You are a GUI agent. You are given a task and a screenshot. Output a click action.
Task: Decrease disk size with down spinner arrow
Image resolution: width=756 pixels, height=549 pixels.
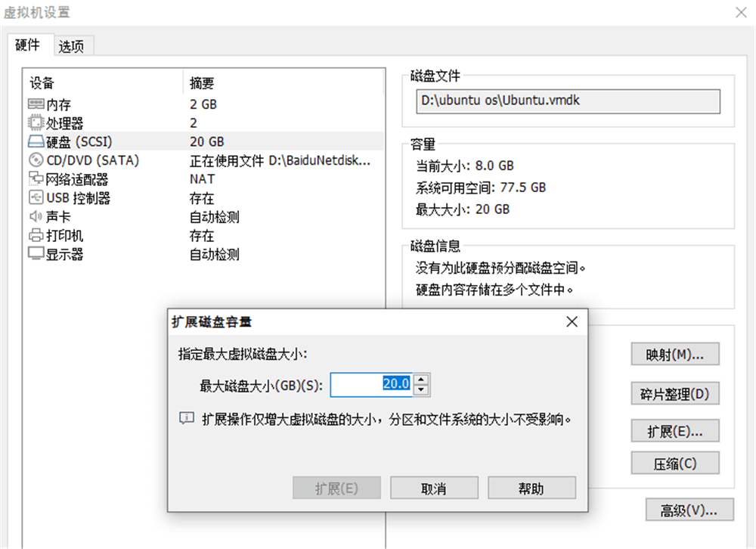coord(422,390)
